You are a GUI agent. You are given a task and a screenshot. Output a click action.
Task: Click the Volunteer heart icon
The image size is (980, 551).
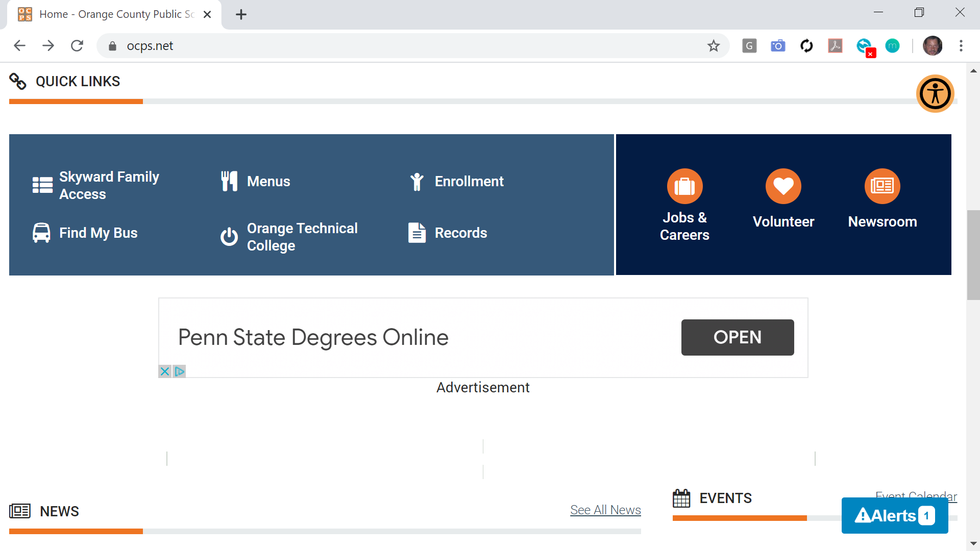tap(783, 186)
